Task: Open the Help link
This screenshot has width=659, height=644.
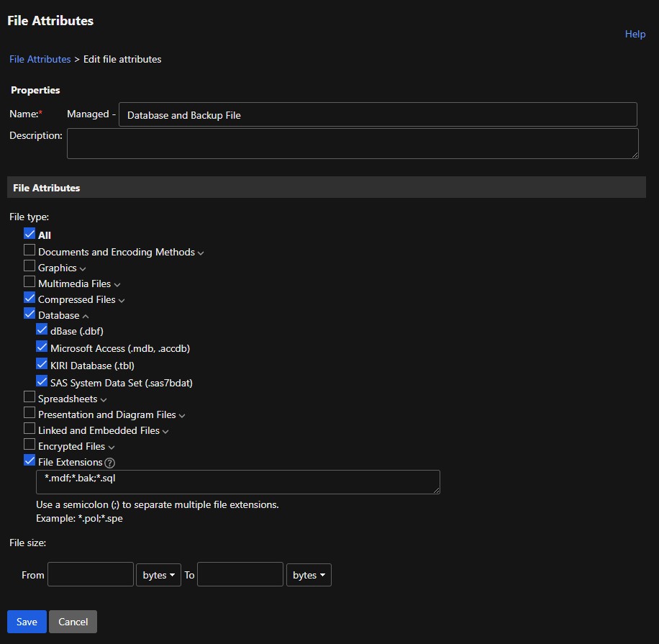Action: tap(635, 34)
